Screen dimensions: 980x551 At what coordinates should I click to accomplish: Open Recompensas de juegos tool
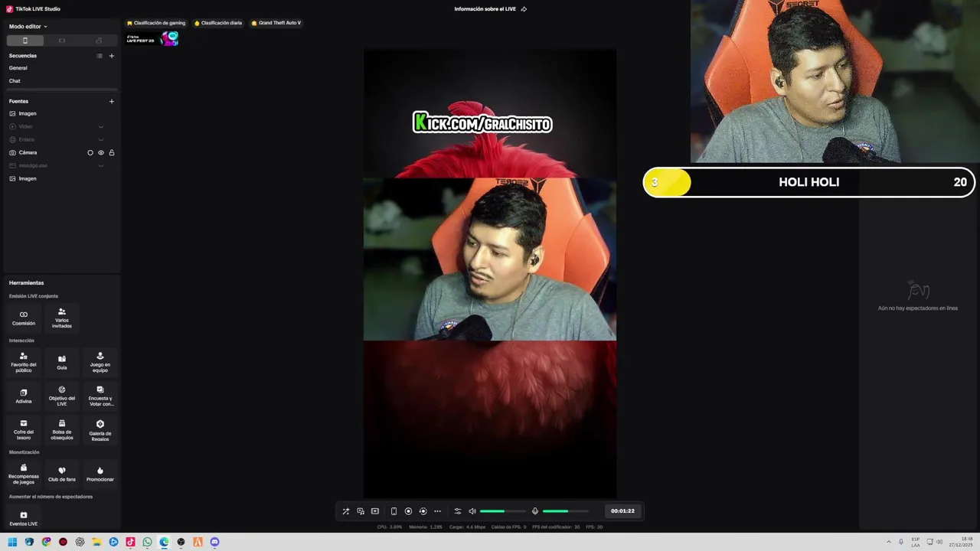(x=24, y=474)
